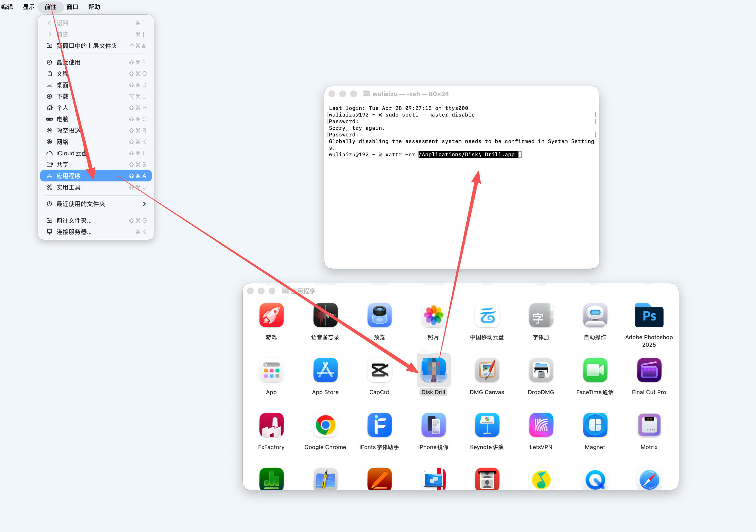
Task: Open the 照片 Photos app icon
Action: click(433, 315)
